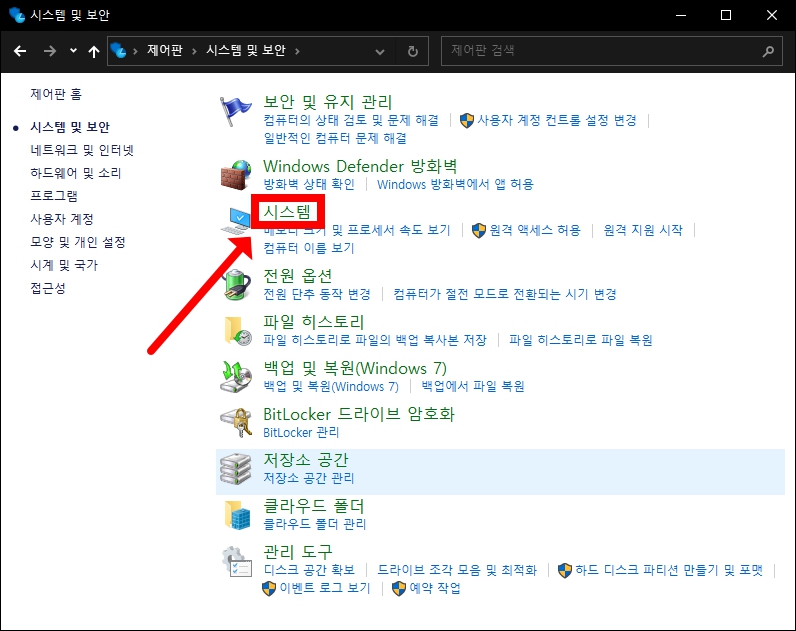Open 클라우드 폴더 관리 link
The width and height of the screenshot is (796, 631).
(x=314, y=524)
